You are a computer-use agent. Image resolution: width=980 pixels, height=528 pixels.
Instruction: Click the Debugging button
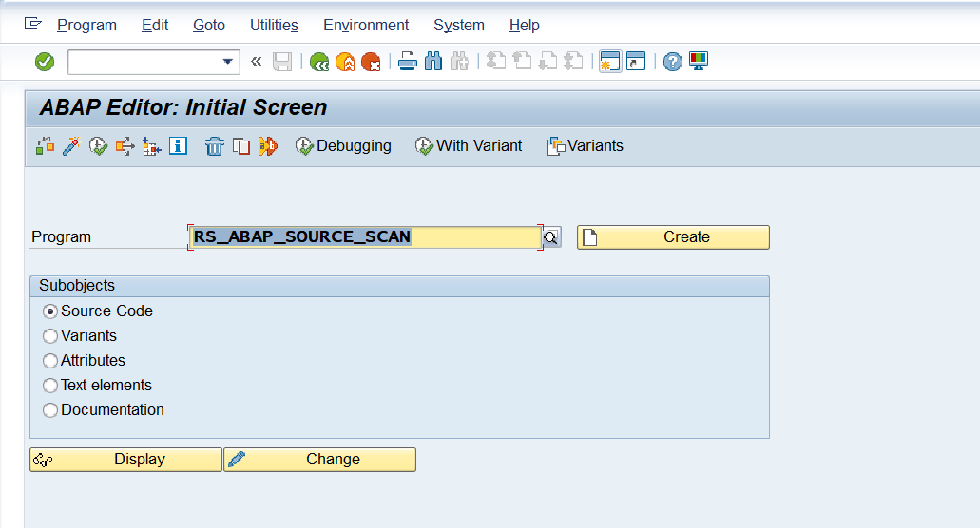[343, 146]
